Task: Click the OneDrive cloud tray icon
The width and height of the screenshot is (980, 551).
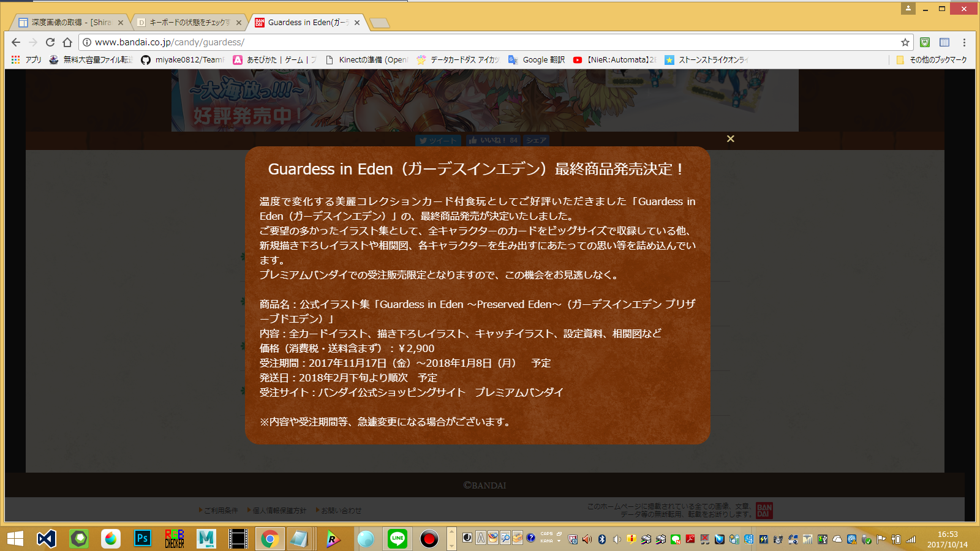Action: click(x=837, y=539)
